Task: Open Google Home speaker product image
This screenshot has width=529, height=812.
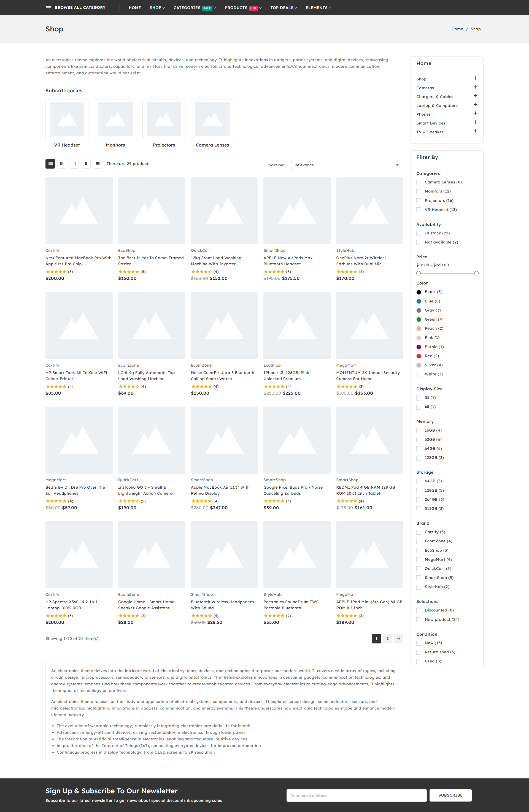Action: click(152, 555)
